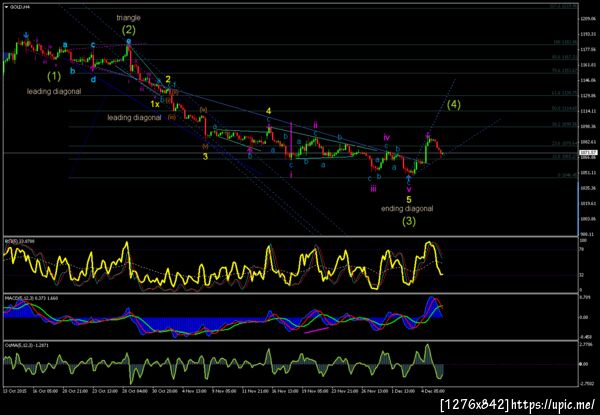
Task: Select the 'triangle' text label
Action: (129, 18)
